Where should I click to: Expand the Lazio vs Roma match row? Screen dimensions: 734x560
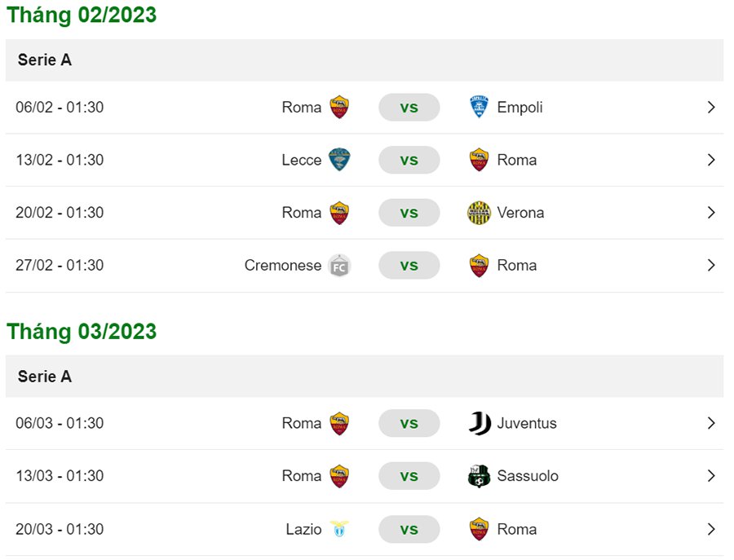(710, 529)
